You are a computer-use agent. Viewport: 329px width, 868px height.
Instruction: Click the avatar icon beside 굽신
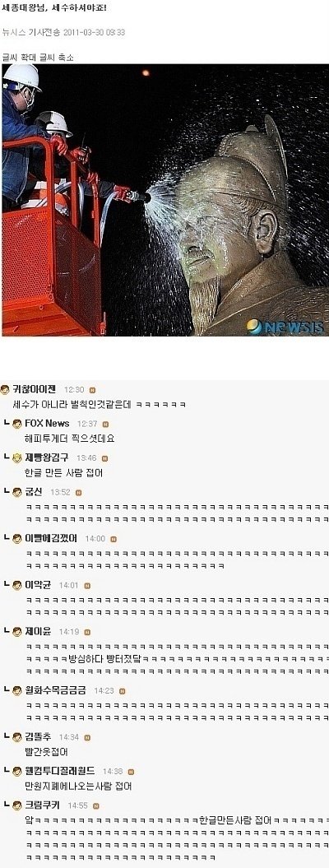(x=18, y=492)
